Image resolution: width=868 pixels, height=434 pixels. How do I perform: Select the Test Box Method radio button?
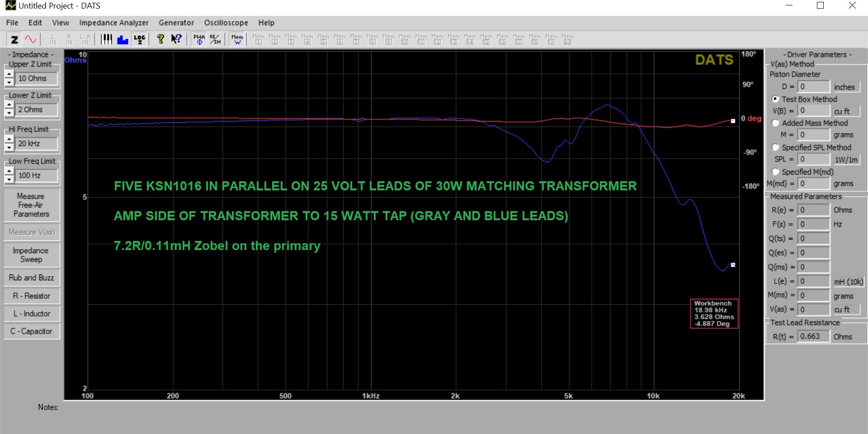pos(775,99)
